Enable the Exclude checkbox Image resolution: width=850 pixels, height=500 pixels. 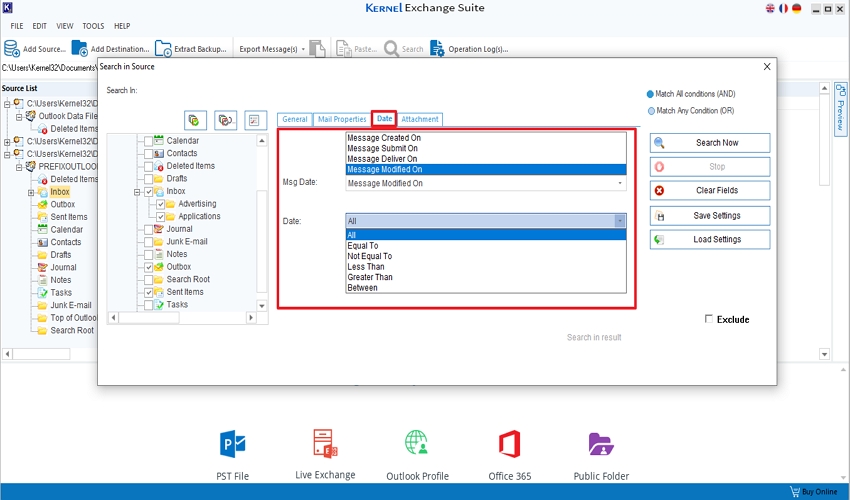709,319
